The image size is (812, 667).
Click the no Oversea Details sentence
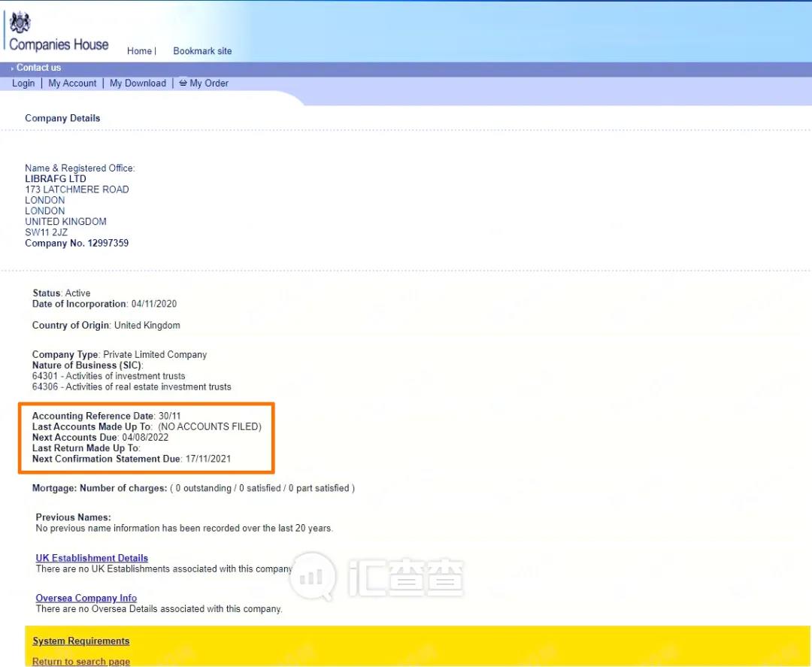pyautogui.click(x=159, y=609)
